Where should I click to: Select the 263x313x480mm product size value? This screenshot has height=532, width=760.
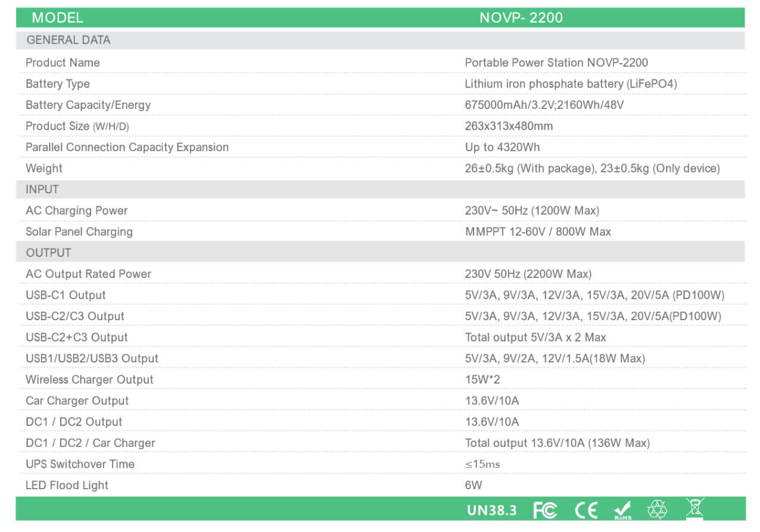point(509,126)
